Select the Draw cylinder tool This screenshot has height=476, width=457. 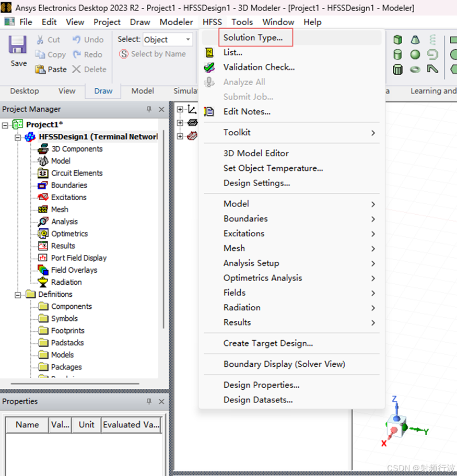397,55
